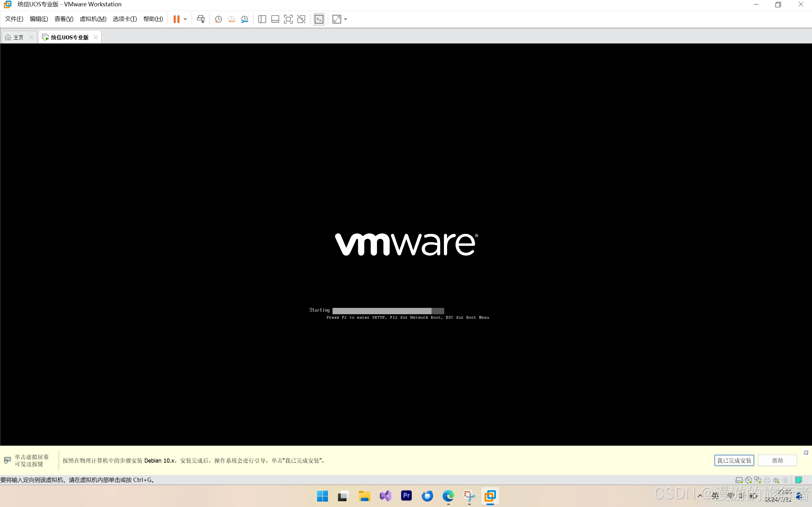The width and height of the screenshot is (812, 507).
Task: Restore down the VMware window
Action: point(778,5)
